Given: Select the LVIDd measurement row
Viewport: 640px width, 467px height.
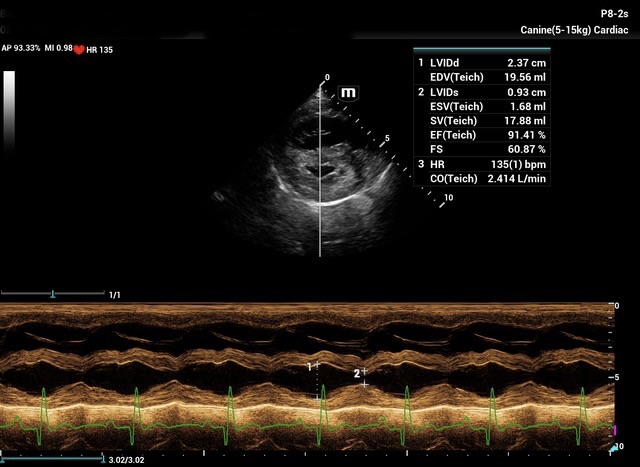Looking at the screenshot, I should pos(487,63).
